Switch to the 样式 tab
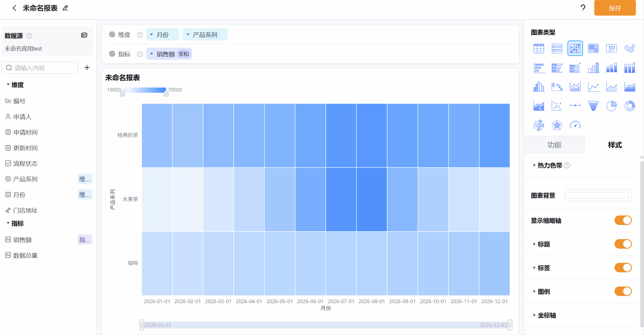 coord(615,145)
